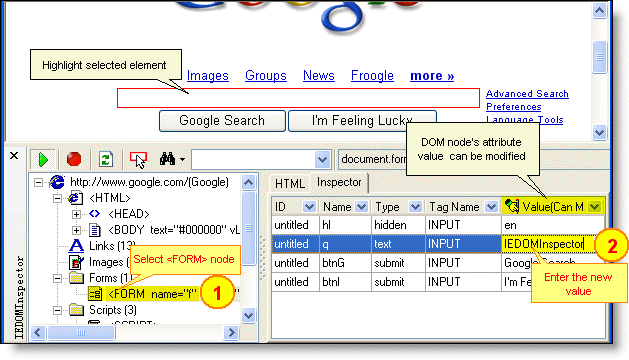
Task: Collapse the http://www.google.com root node
Action: click(39, 183)
